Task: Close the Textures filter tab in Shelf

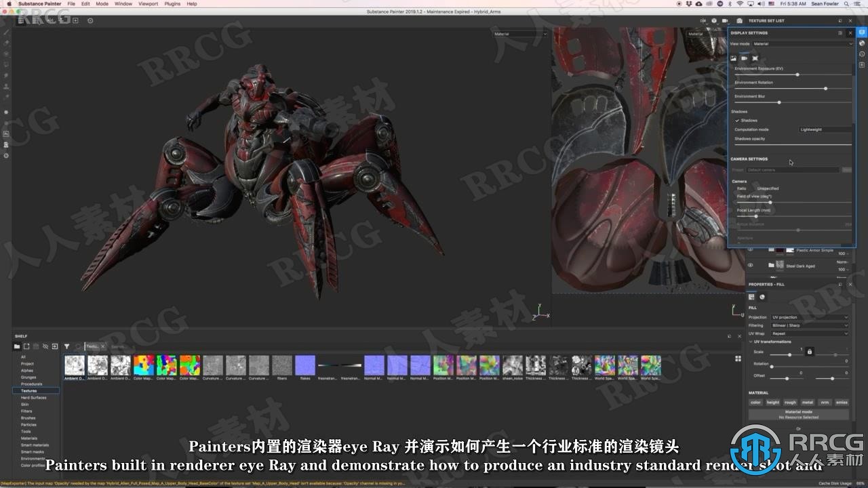Action: click(x=103, y=346)
